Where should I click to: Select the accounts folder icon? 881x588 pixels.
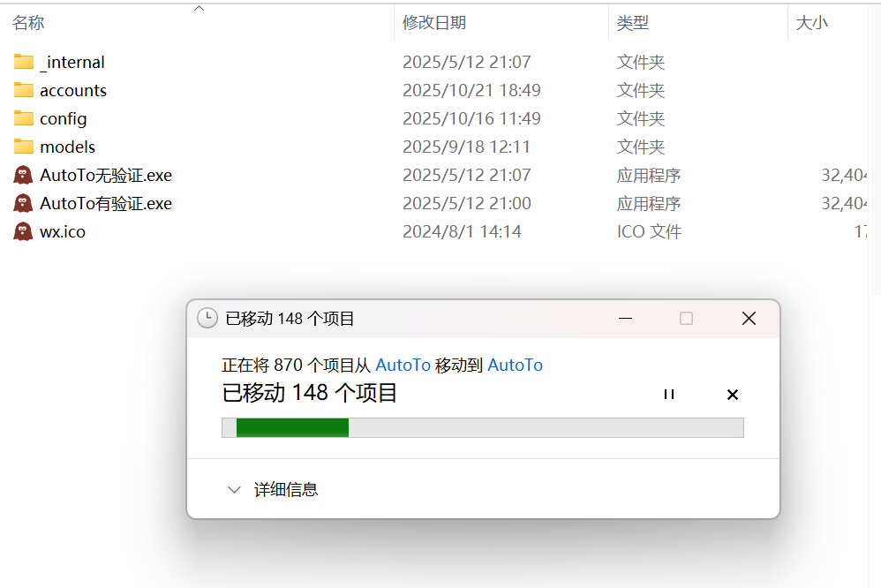(24, 90)
